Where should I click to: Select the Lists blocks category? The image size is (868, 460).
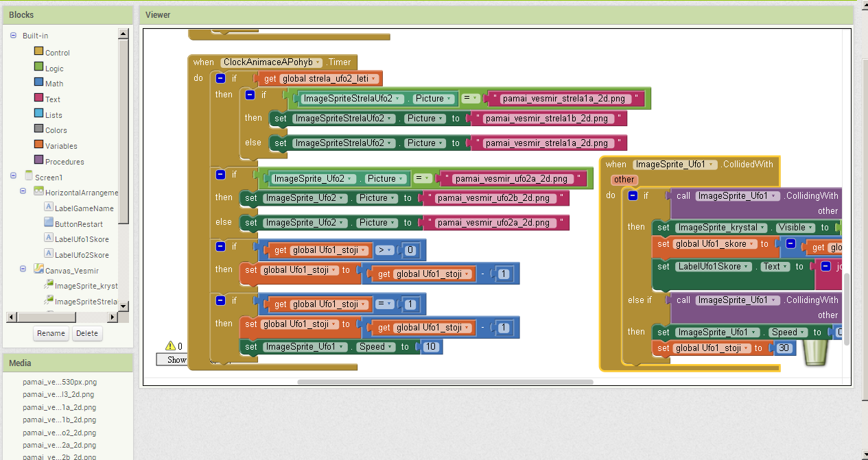[x=48, y=115]
